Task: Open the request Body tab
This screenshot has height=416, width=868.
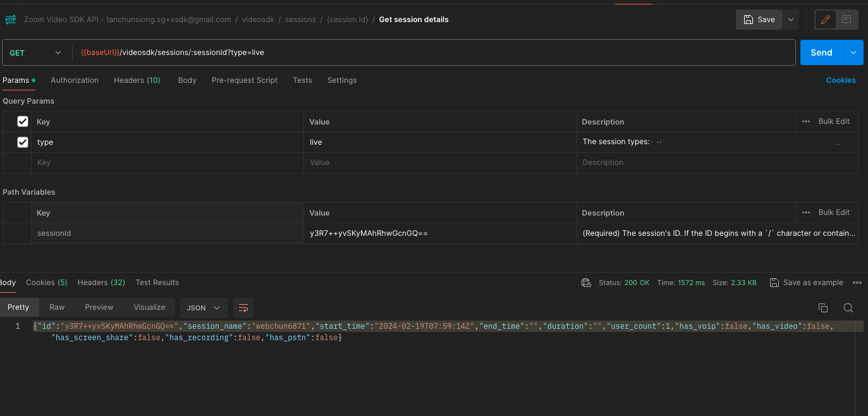Action: pos(187,80)
